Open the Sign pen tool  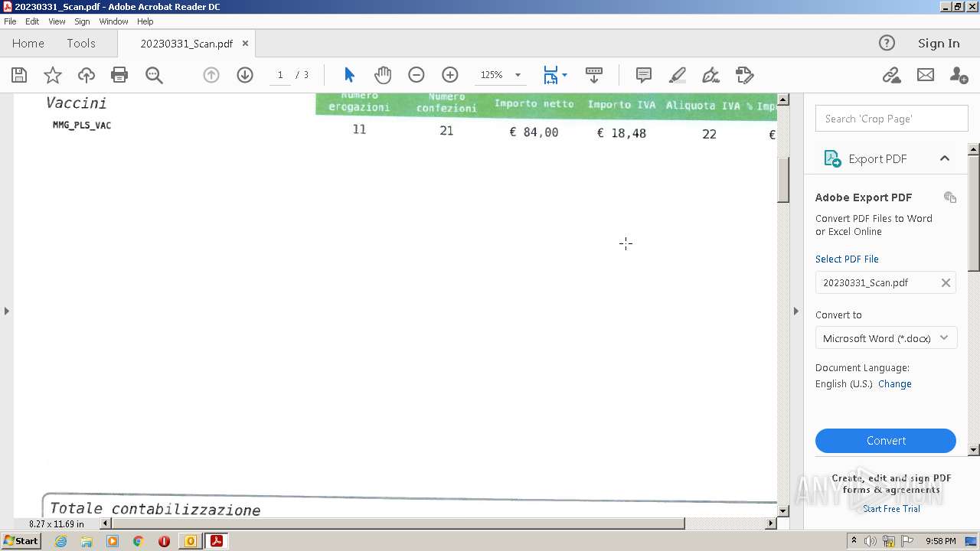[x=711, y=75]
